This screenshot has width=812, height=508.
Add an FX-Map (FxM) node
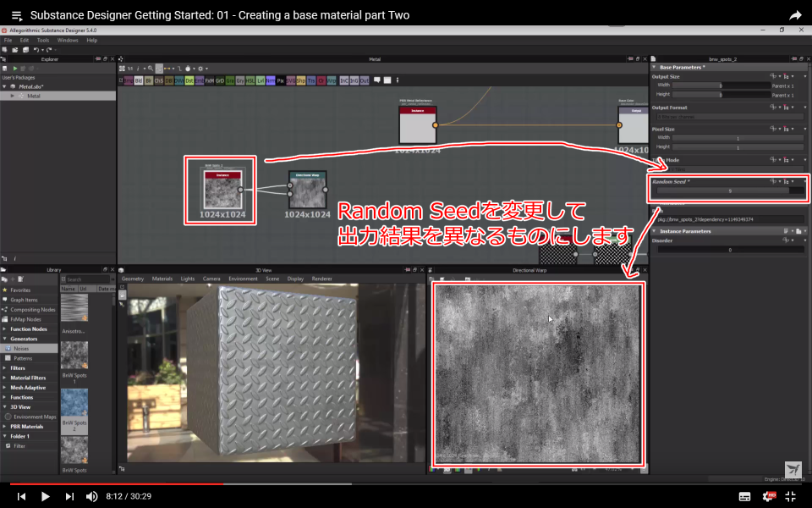209,81
